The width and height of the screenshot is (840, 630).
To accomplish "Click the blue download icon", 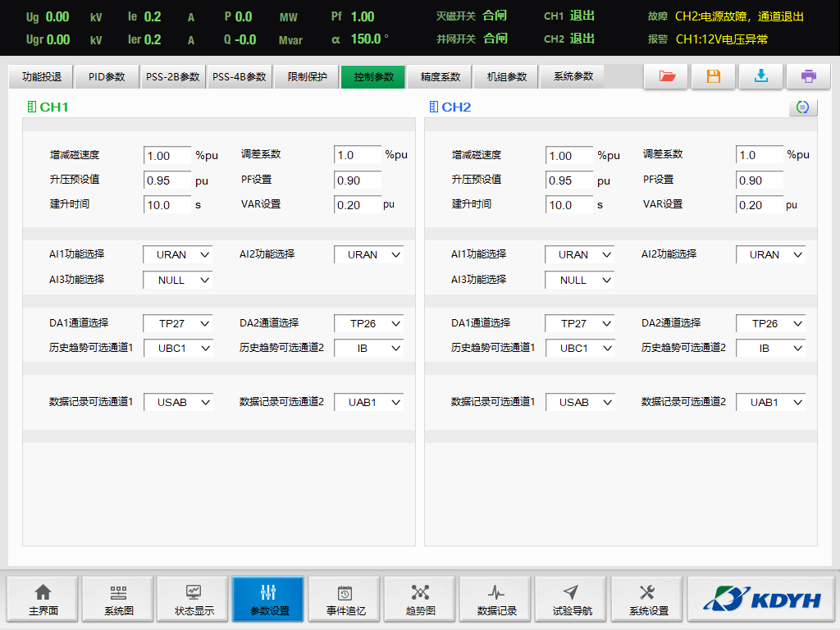I will point(761,76).
